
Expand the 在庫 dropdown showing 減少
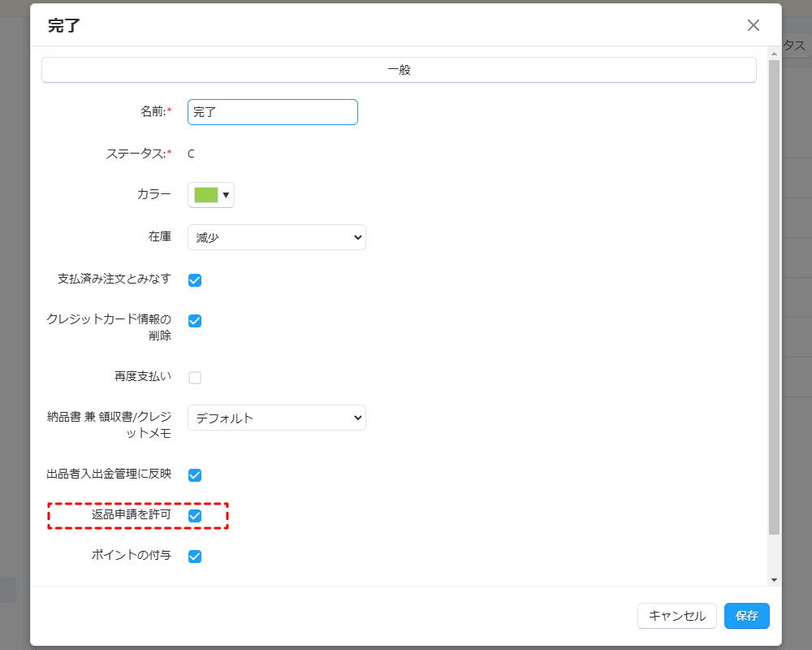[x=277, y=237]
